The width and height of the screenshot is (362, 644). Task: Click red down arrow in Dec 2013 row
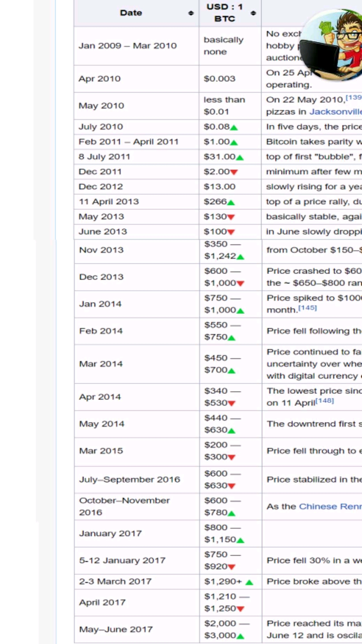tap(240, 284)
